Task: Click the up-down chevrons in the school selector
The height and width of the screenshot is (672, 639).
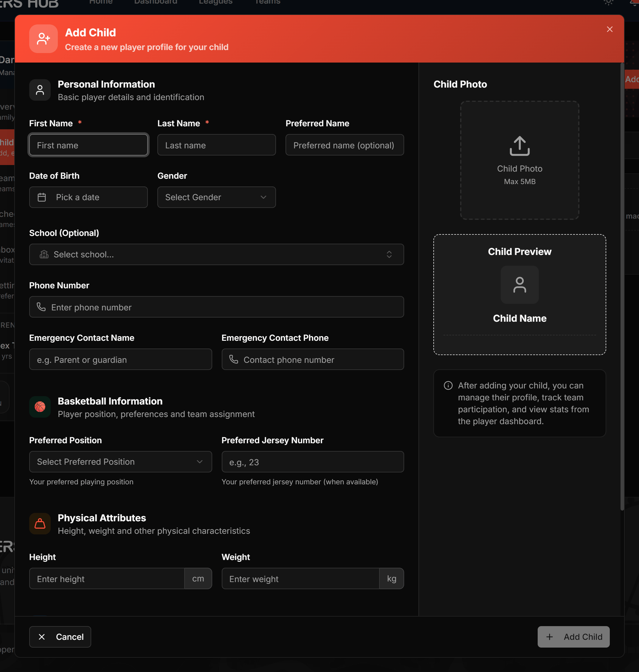Action: pos(389,254)
